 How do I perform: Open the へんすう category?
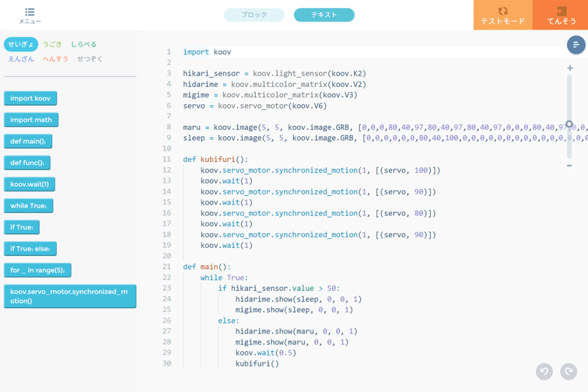pyautogui.click(x=56, y=58)
